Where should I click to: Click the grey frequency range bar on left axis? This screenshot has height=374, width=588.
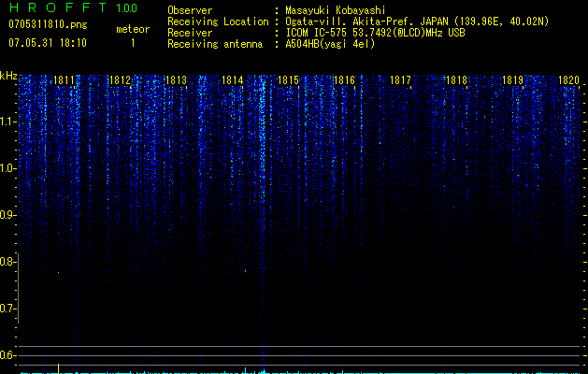pos(19,288)
